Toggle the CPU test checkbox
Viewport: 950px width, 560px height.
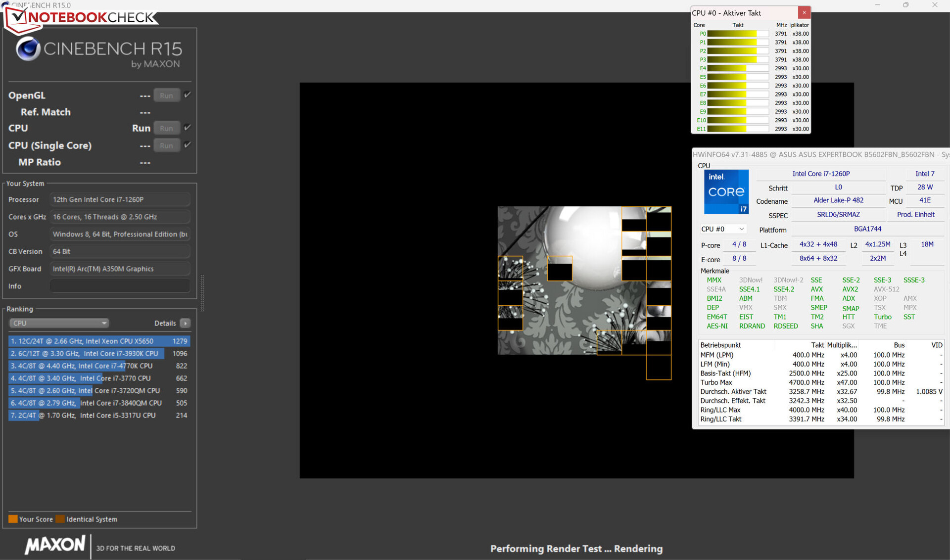click(187, 128)
